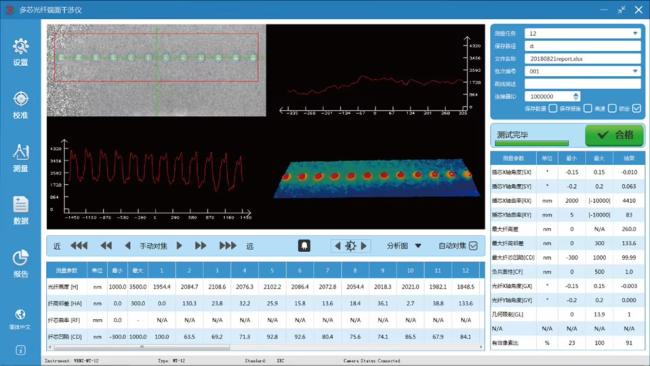
Task: Open the 报告 pie chart report icon
Action: coord(20,258)
